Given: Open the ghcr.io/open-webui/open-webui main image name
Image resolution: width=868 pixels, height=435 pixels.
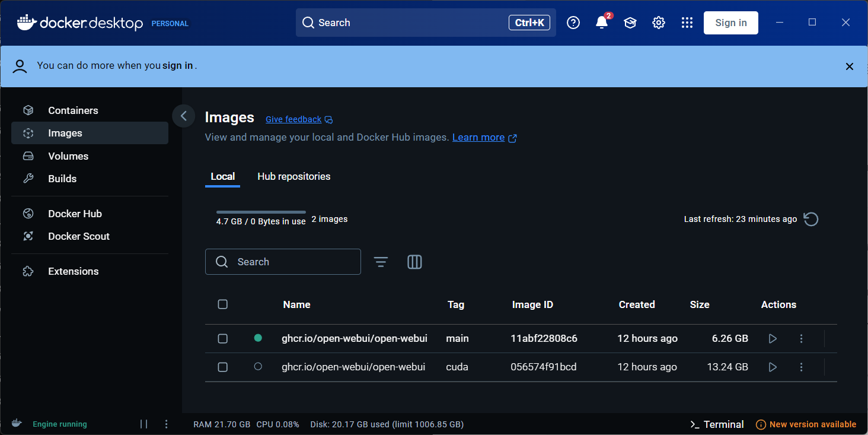Looking at the screenshot, I should coord(355,338).
